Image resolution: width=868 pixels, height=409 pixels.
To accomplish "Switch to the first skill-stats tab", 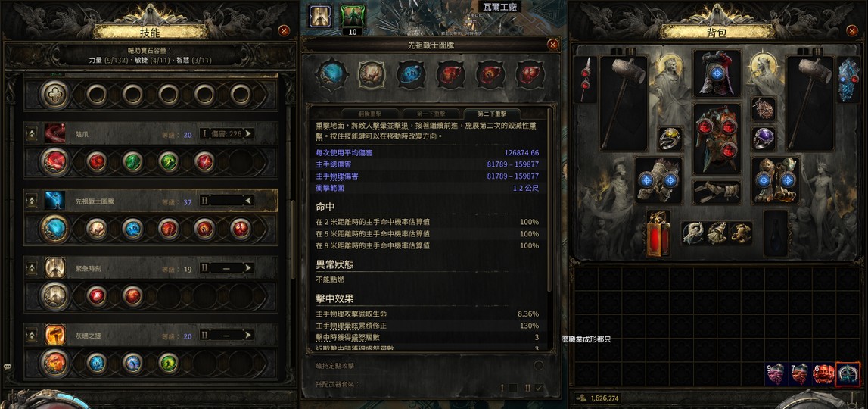I will (369, 113).
